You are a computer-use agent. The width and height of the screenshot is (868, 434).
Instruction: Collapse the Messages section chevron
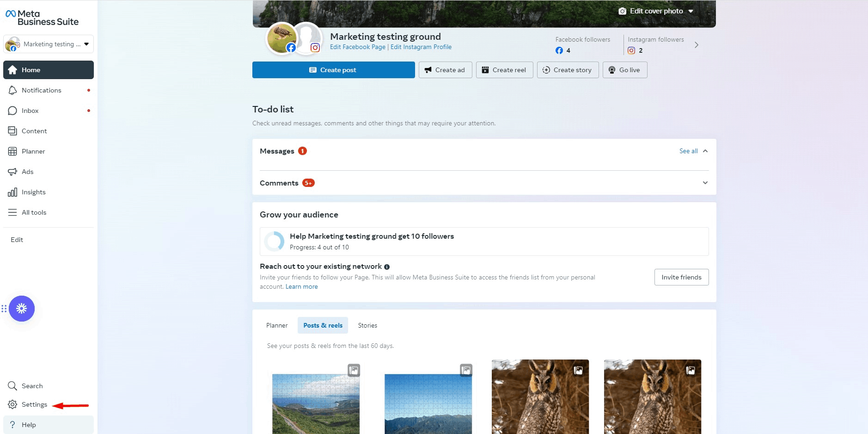[x=705, y=151]
